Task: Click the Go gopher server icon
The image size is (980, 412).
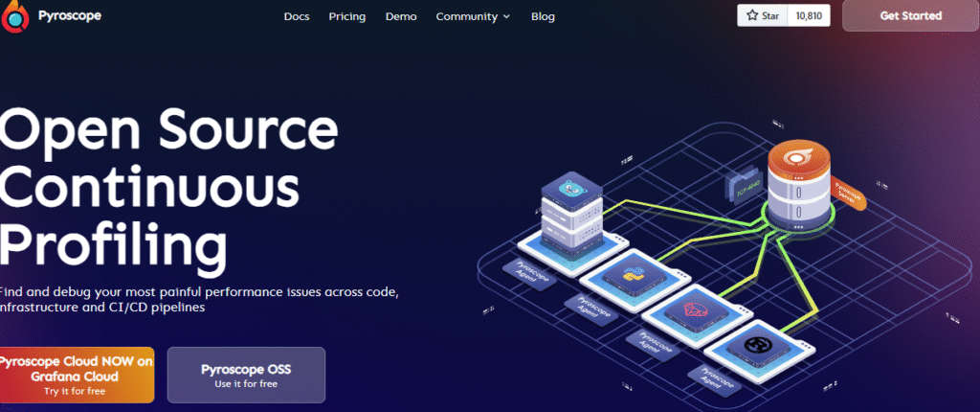Action: 569,189
